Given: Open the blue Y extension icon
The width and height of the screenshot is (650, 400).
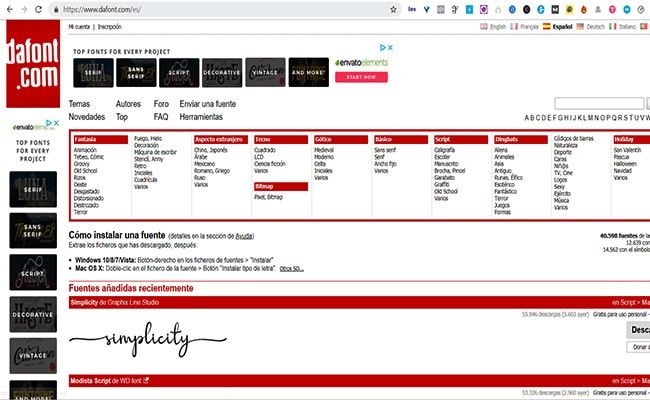Looking at the screenshot, I should coord(426,9).
